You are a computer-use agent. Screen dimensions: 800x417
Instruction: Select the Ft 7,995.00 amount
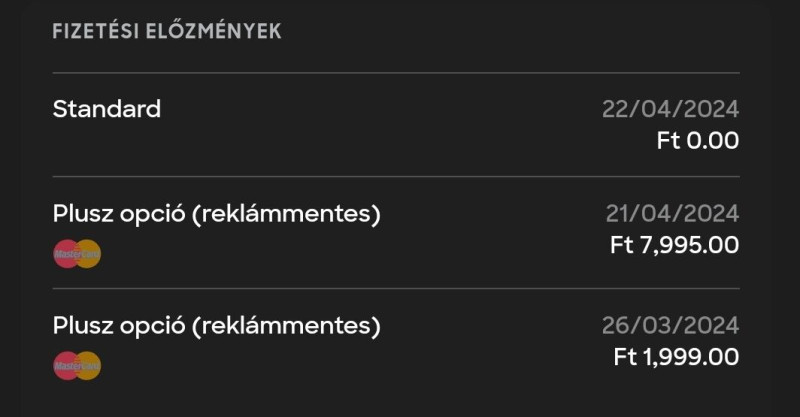[x=674, y=245]
